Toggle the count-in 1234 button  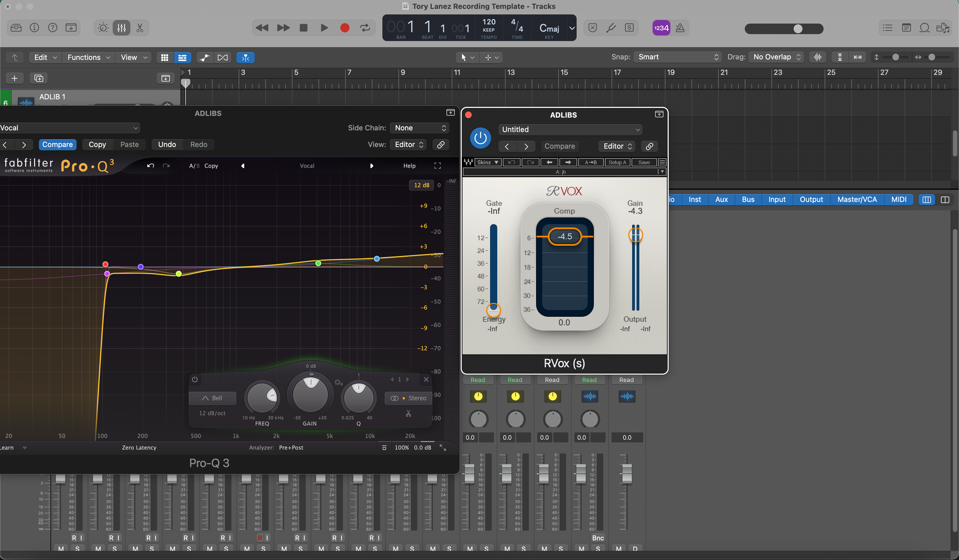(661, 28)
